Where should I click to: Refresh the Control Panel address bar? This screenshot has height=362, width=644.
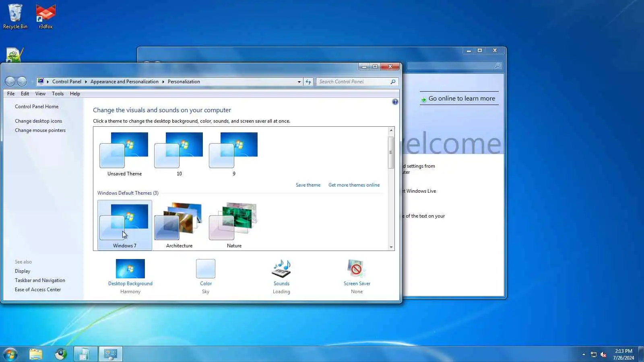308,82
